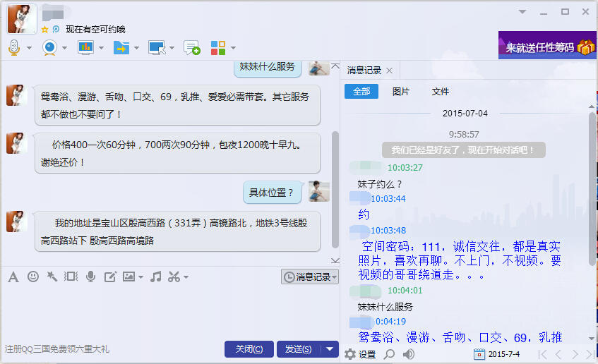
Task: Open the calendar date picker 2015-7-4
Action: tap(496, 354)
